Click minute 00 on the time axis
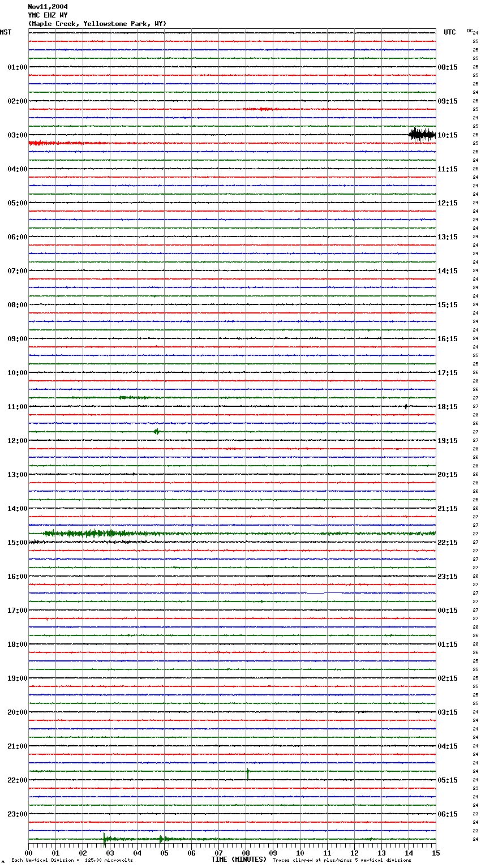This screenshot has height=868, width=481. coord(29,853)
